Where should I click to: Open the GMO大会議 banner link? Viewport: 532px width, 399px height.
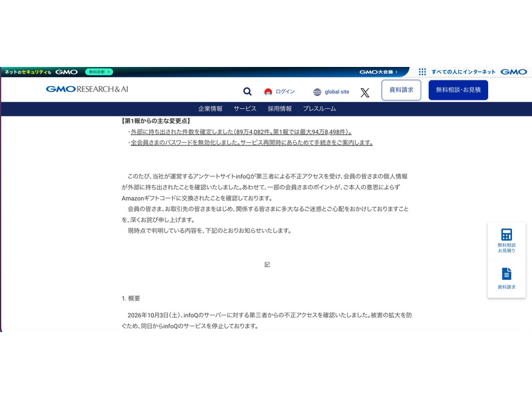(378, 72)
